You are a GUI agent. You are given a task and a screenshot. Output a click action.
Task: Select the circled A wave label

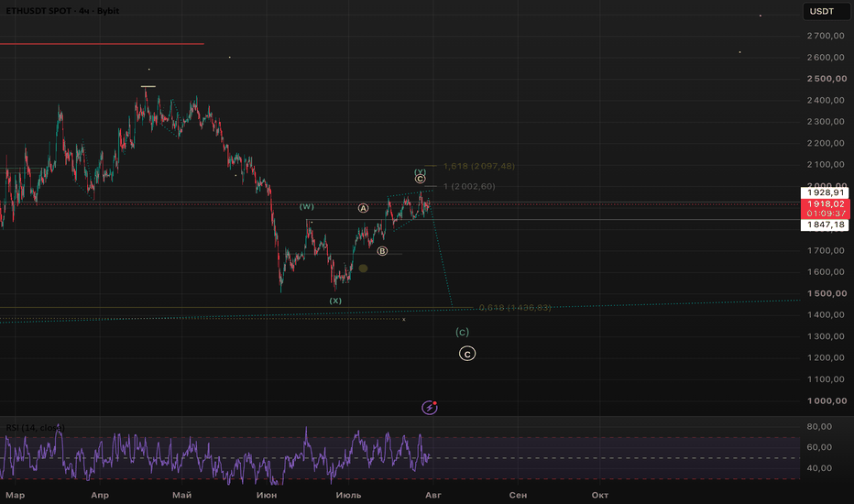363,208
